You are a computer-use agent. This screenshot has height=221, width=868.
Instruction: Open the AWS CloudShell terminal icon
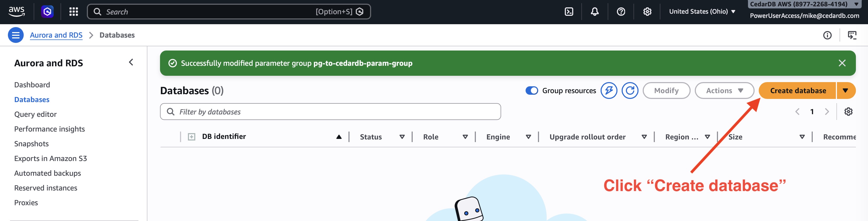coord(569,12)
